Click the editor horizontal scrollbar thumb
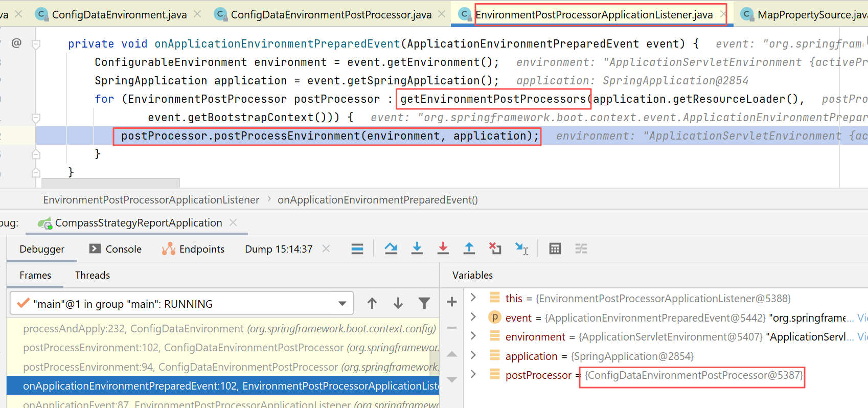Screen dimensions: 868x408 pyautogui.click(x=110, y=183)
